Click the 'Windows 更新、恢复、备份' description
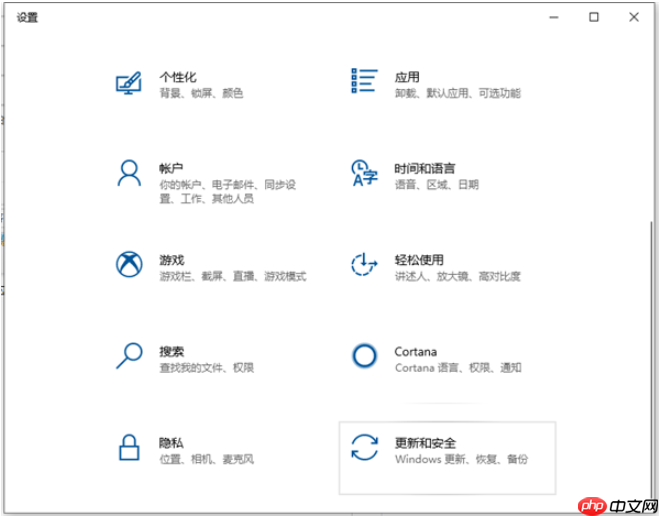 click(x=460, y=459)
